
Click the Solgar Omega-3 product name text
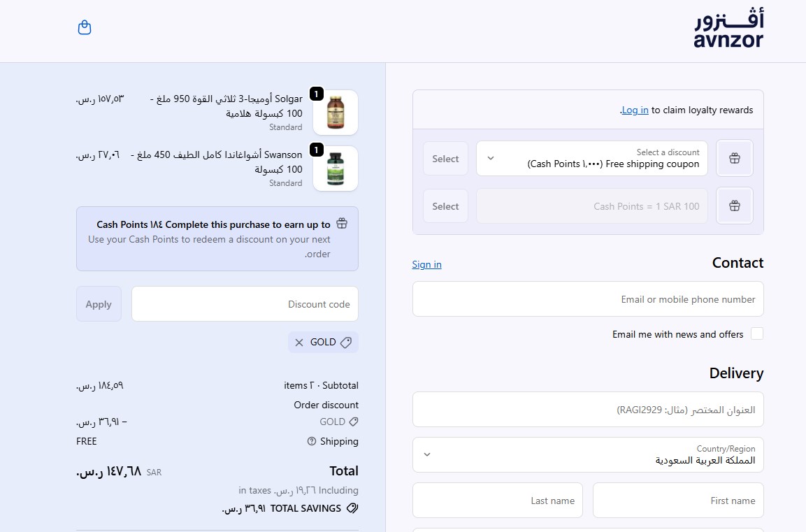226,106
